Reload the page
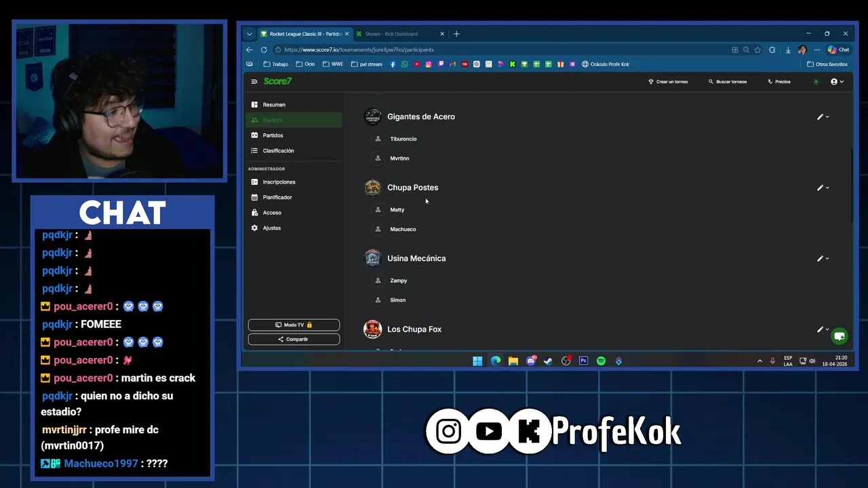Screen dimensions: 868x488 (x=264, y=49)
